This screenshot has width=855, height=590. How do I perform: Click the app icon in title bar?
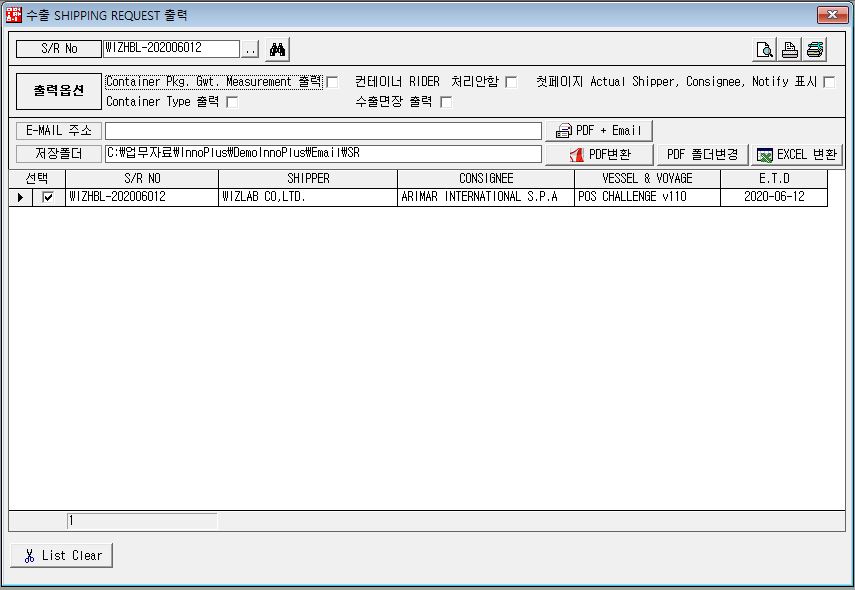coord(13,15)
